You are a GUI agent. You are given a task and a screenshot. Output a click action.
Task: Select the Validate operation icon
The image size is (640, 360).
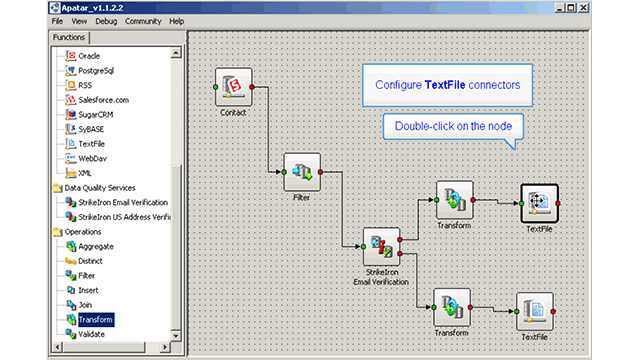tap(71, 334)
